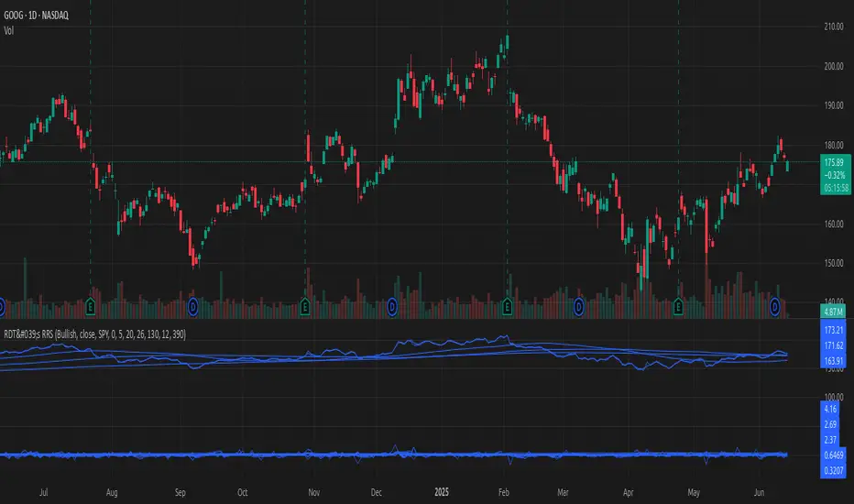The image size is (854, 504).
Task: Click the dividend D marker in early March
Action: tap(578, 307)
